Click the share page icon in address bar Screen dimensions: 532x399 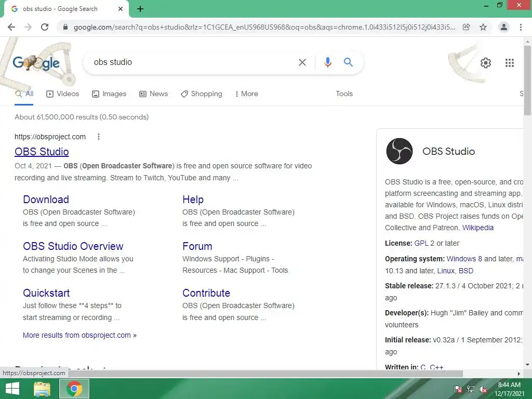[x=467, y=27]
